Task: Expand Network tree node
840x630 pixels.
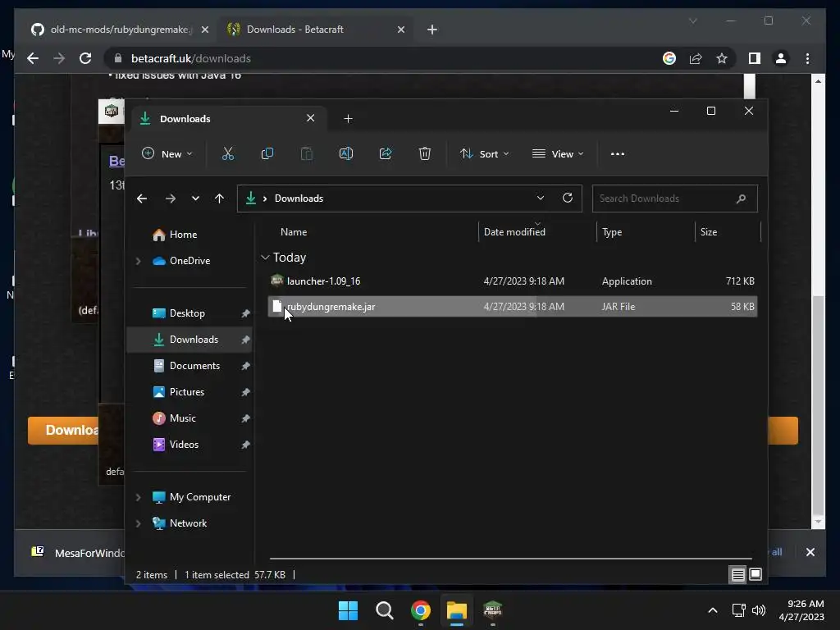Action: (138, 523)
